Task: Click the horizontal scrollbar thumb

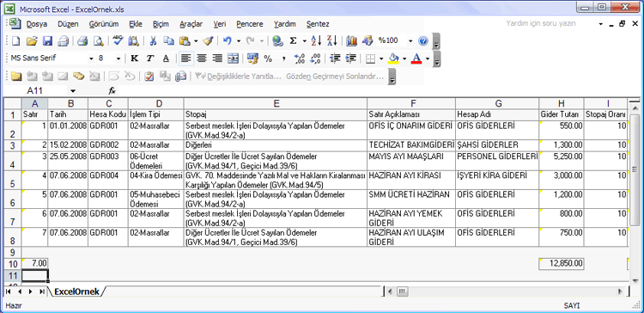Action: (x=403, y=292)
